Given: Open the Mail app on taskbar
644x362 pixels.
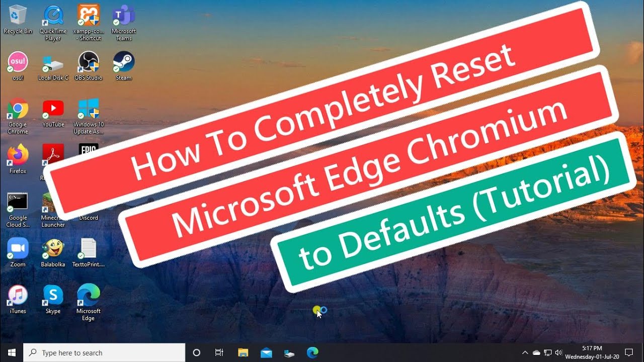Looking at the screenshot, I should tap(266, 352).
